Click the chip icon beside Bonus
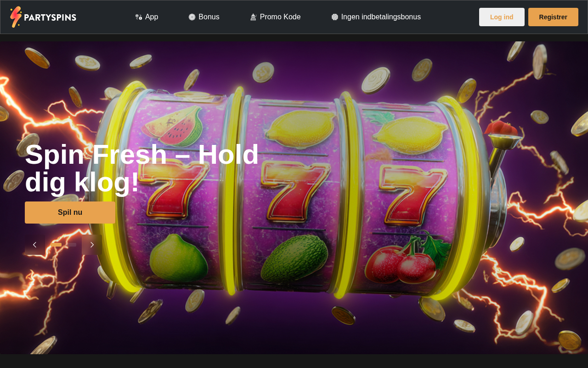The image size is (588, 368). coord(192,17)
